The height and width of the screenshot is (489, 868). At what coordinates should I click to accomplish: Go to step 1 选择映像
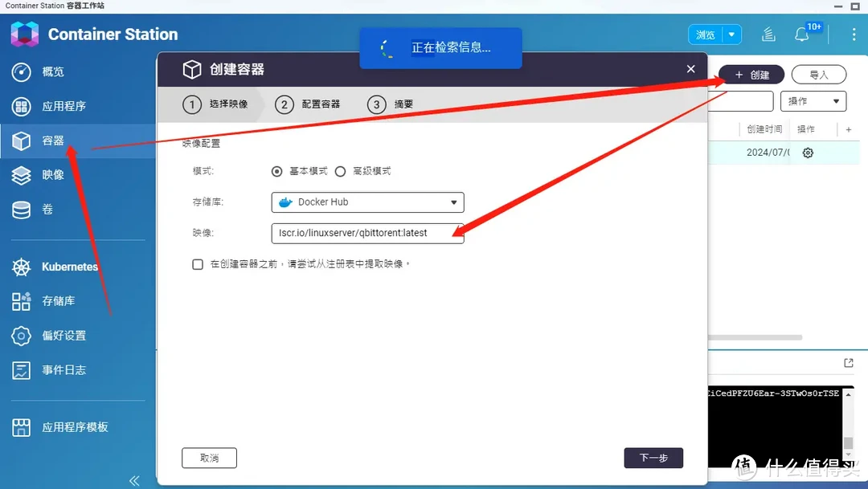(x=216, y=104)
